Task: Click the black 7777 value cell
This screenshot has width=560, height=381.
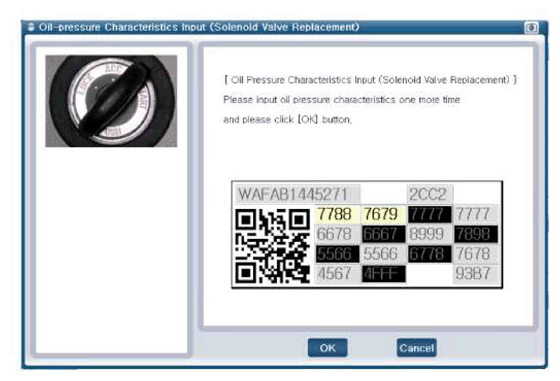Action: tap(430, 214)
